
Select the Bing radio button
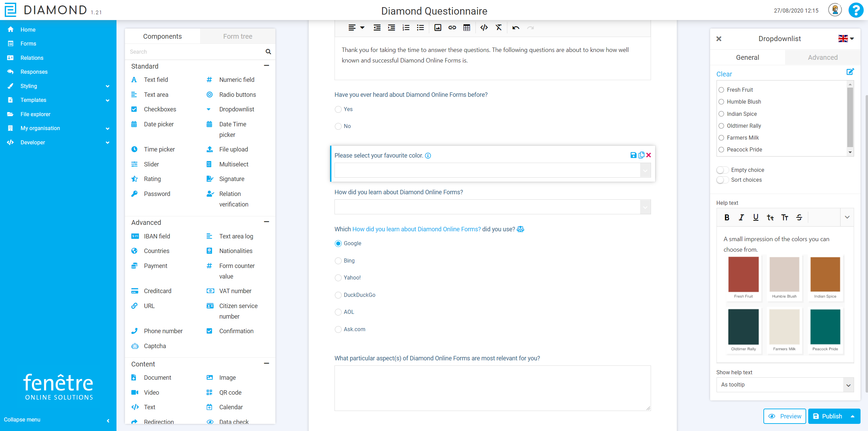pyautogui.click(x=338, y=261)
